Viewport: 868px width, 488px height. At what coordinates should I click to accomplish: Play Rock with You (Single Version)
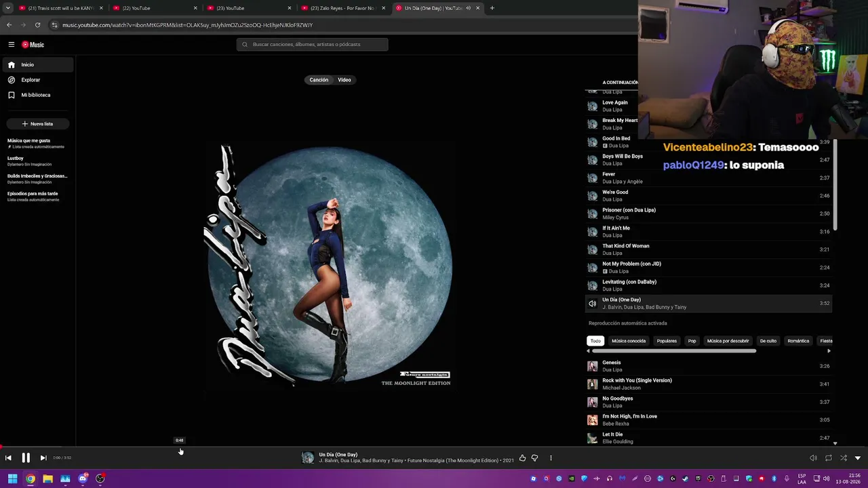[x=709, y=384]
